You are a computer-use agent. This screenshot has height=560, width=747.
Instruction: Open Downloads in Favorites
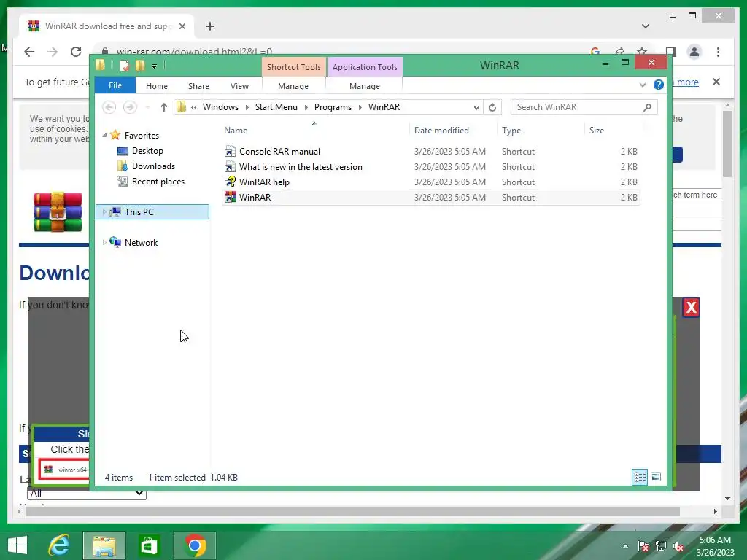tap(153, 166)
